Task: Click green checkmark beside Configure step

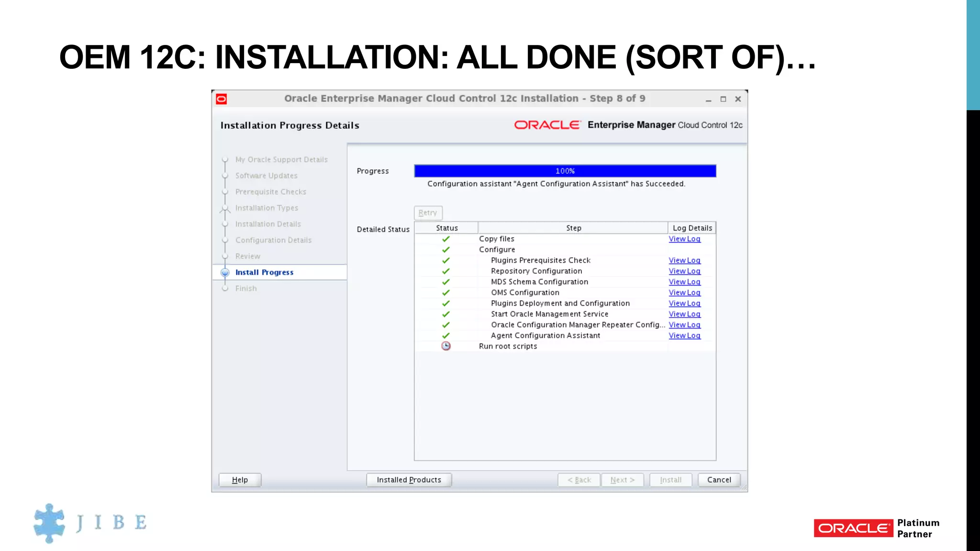Action: tap(446, 250)
